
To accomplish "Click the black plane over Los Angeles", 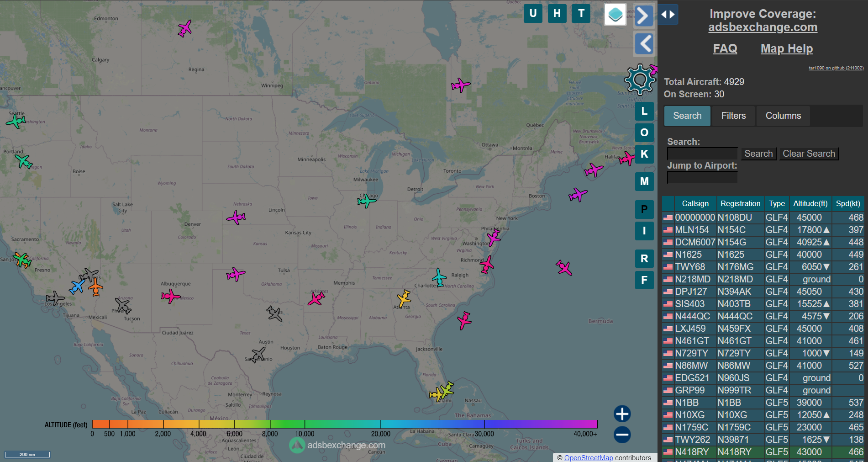I will pyautogui.click(x=55, y=298).
